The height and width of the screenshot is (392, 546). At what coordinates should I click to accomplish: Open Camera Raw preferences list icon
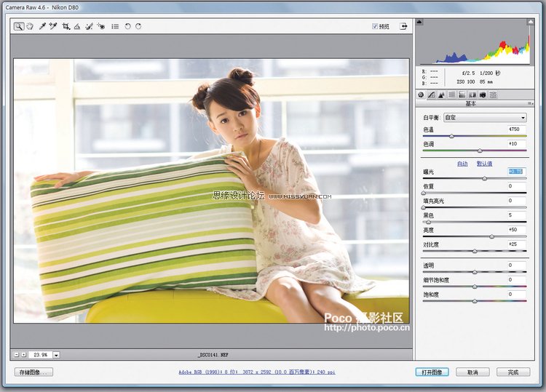(x=115, y=26)
